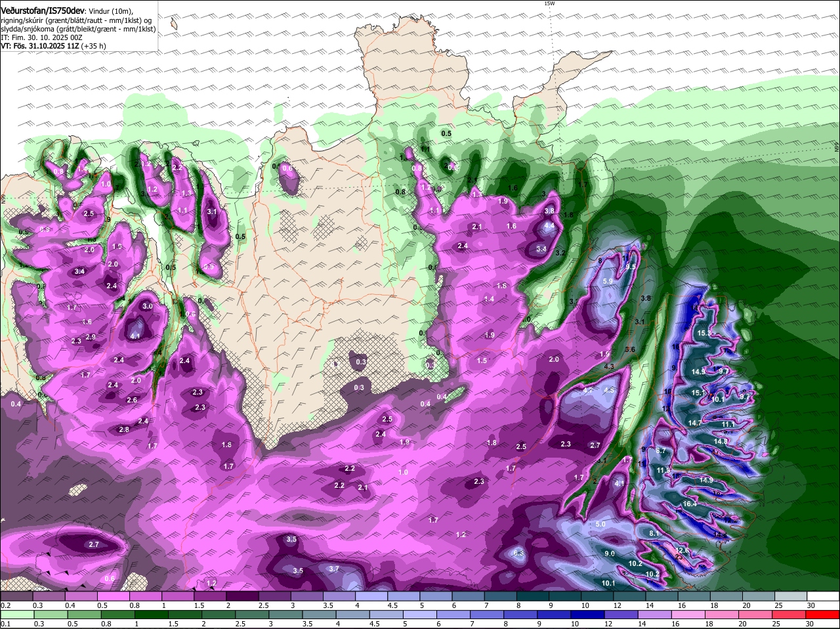Pick the lower legend swatch between 0.5 and 0.8
This screenshot has width=840, height=629.
86,615
